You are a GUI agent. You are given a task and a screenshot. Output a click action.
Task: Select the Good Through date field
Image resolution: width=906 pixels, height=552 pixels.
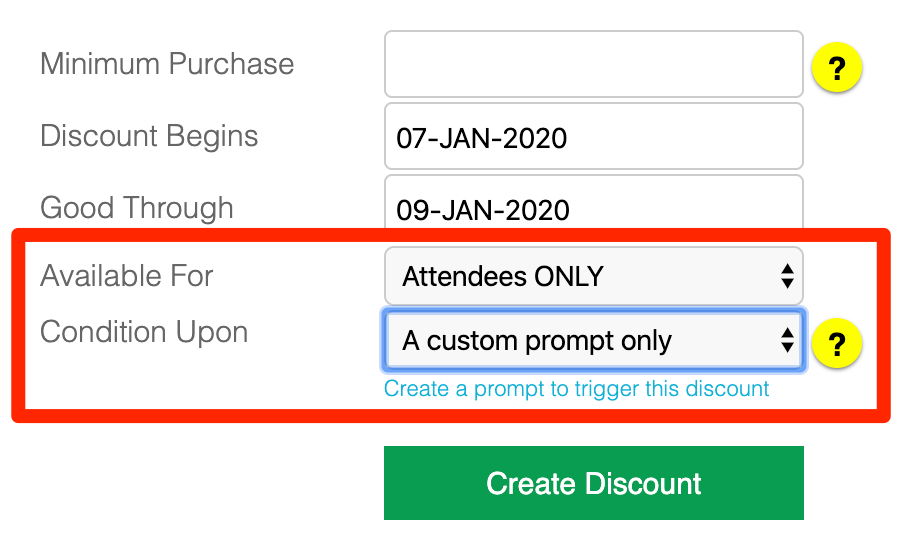click(594, 202)
